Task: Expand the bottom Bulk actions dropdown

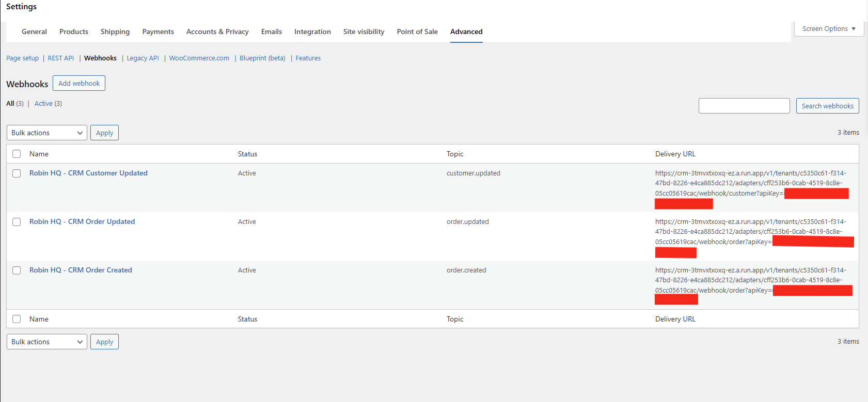Action: [47, 342]
